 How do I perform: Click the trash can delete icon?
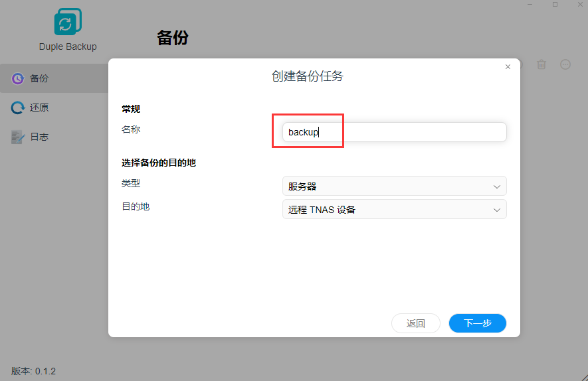pos(541,64)
